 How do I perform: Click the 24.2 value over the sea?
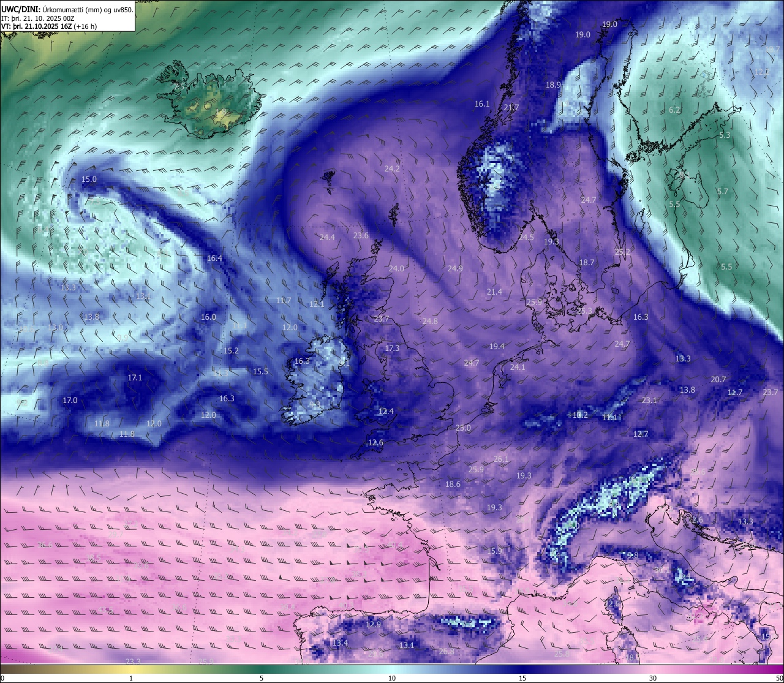click(x=392, y=169)
